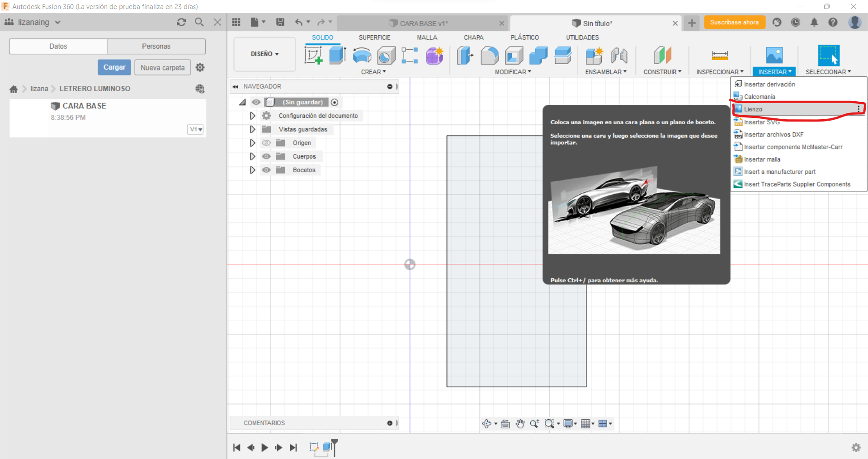Hide the Cuerpos folder with eye icon
Viewport: 868px width, 459px height.
tap(266, 156)
